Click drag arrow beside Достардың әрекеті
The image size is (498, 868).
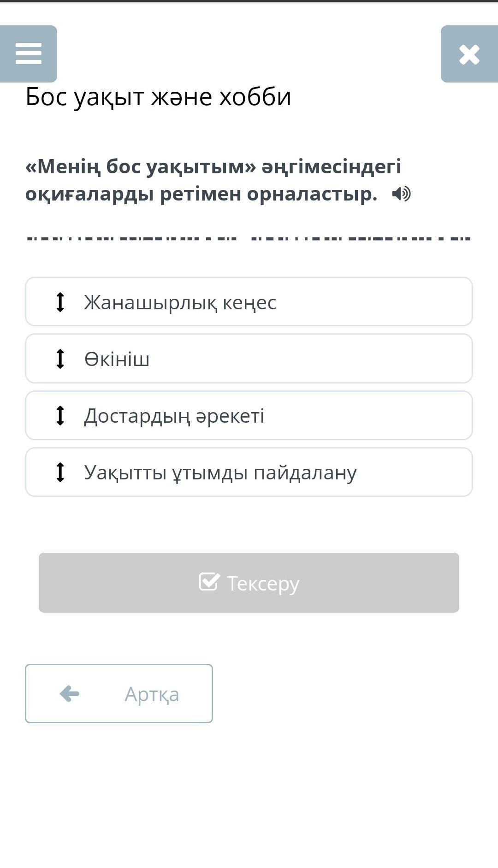point(60,415)
